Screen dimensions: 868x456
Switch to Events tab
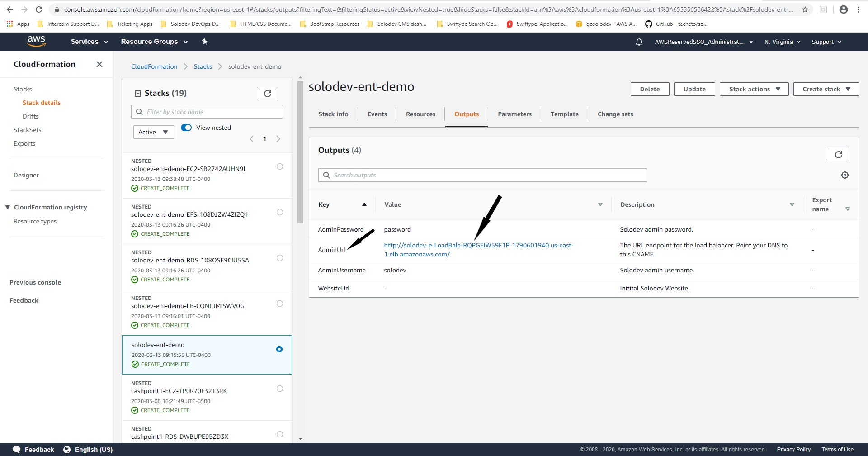(377, 114)
